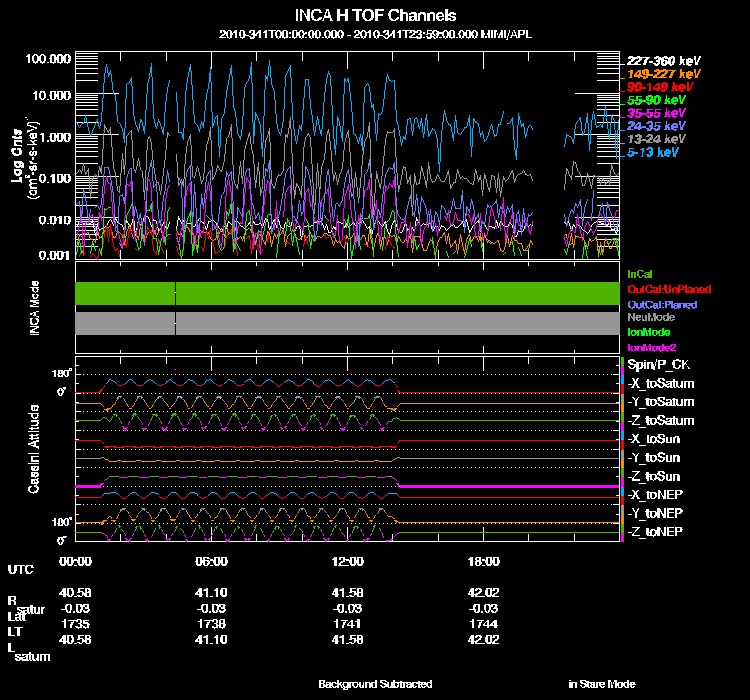Click the Background Subtracted footer text

pos(375,685)
